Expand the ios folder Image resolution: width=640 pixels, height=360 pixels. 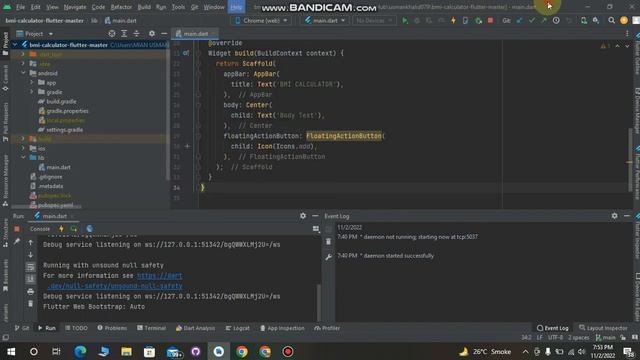tap(23, 149)
